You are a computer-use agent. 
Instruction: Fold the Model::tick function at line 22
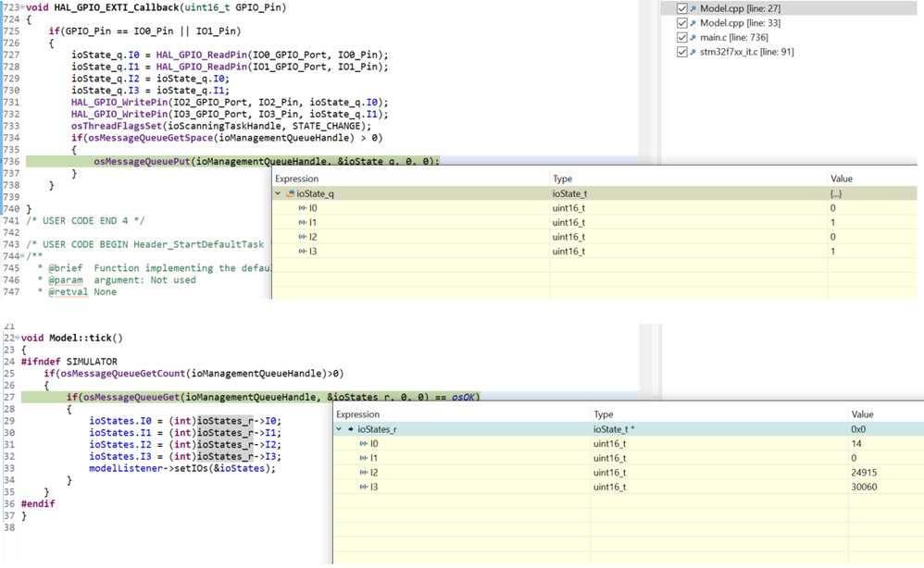[17, 338]
